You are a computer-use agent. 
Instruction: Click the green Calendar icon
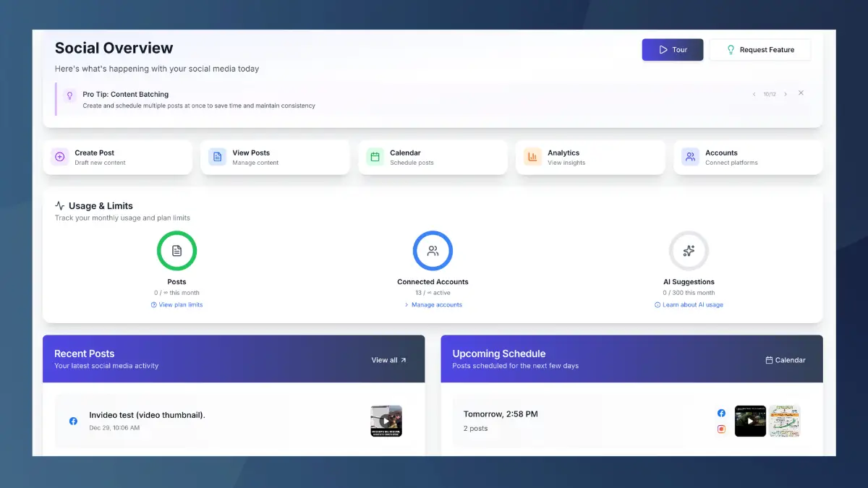375,157
